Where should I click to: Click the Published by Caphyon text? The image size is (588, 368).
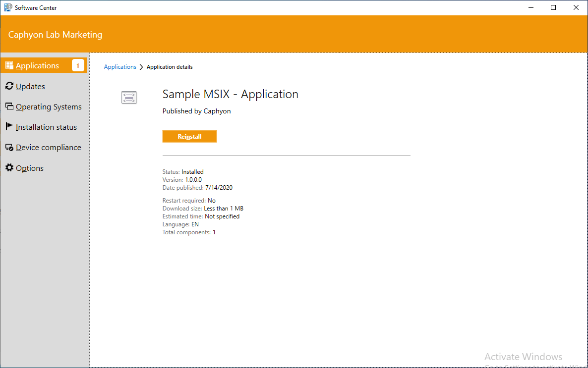(196, 111)
